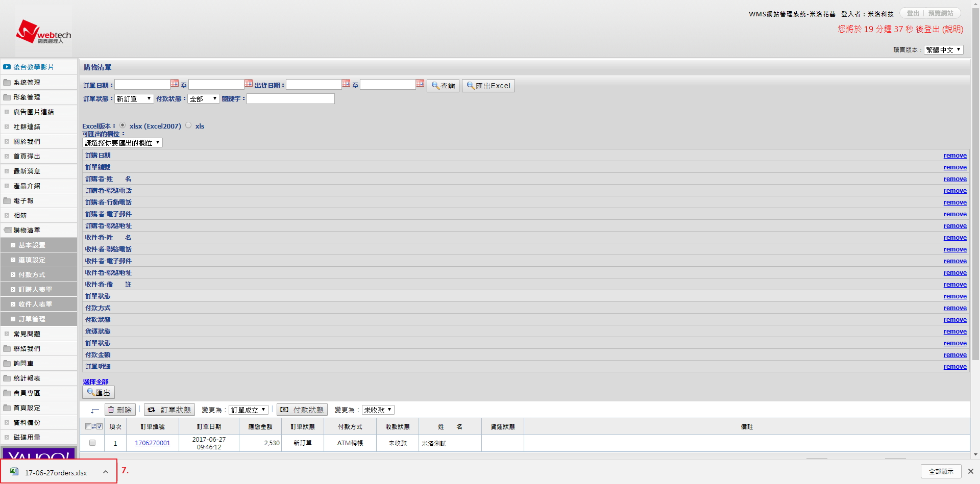980x484 pixels.
Task: Open calendar for order start date
Action: (175, 84)
